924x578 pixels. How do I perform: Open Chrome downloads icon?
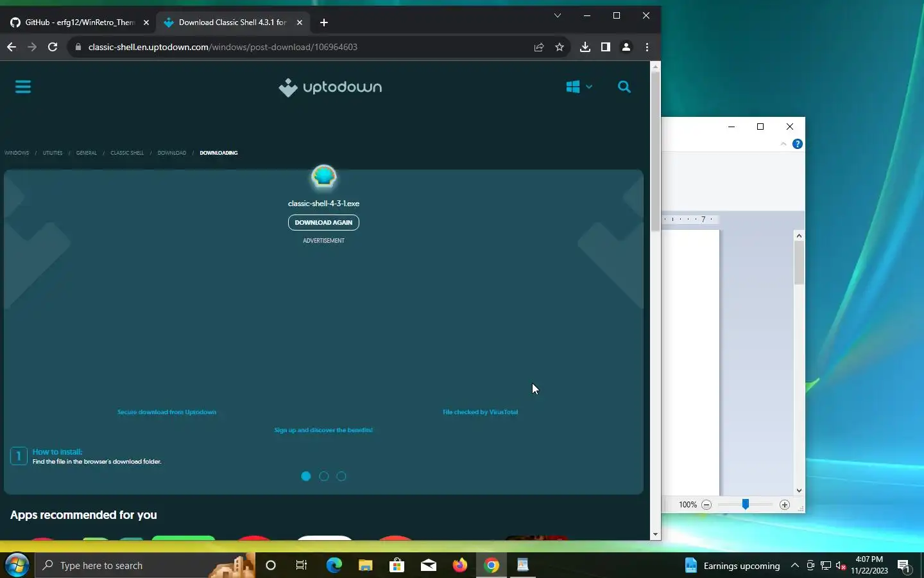click(585, 47)
